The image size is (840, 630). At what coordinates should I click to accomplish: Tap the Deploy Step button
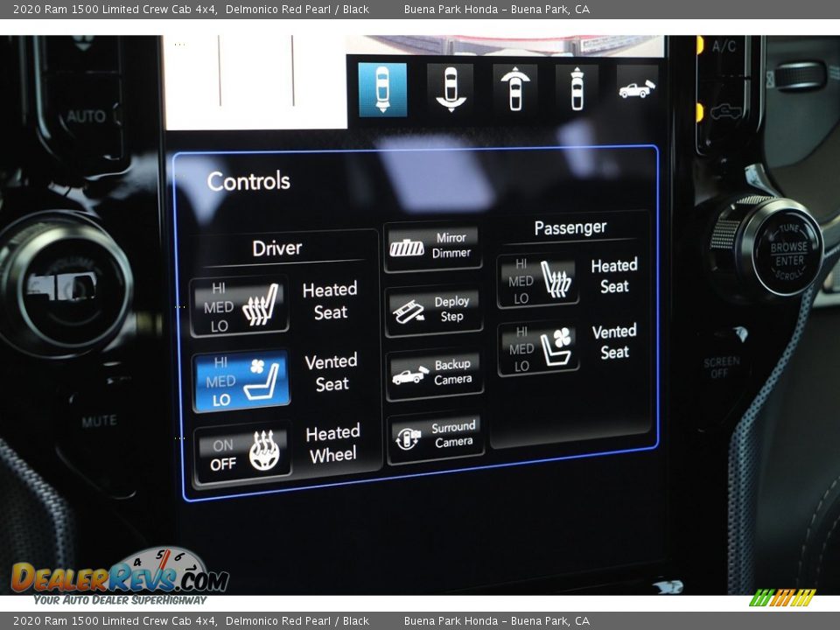434,310
